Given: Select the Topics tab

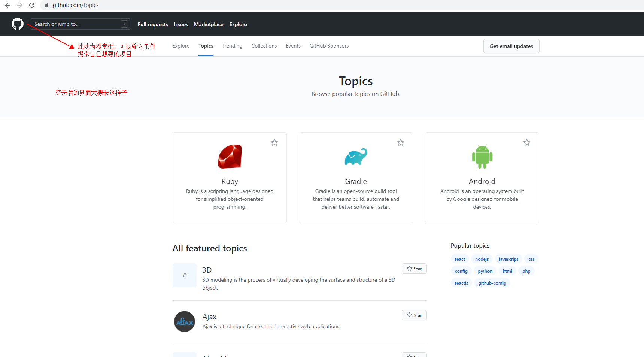Looking at the screenshot, I should click(x=206, y=46).
